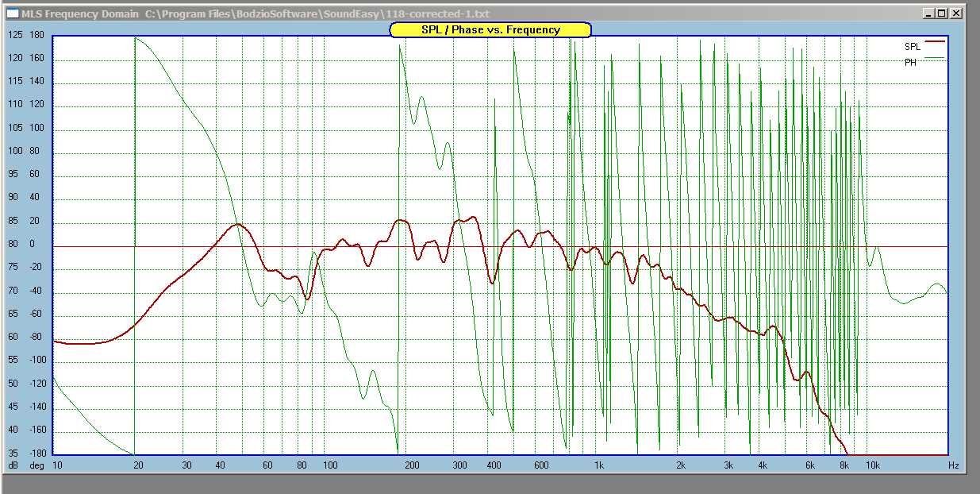Click the Hz unit label at axis end
Screen dimensions: 980x494
point(953,466)
